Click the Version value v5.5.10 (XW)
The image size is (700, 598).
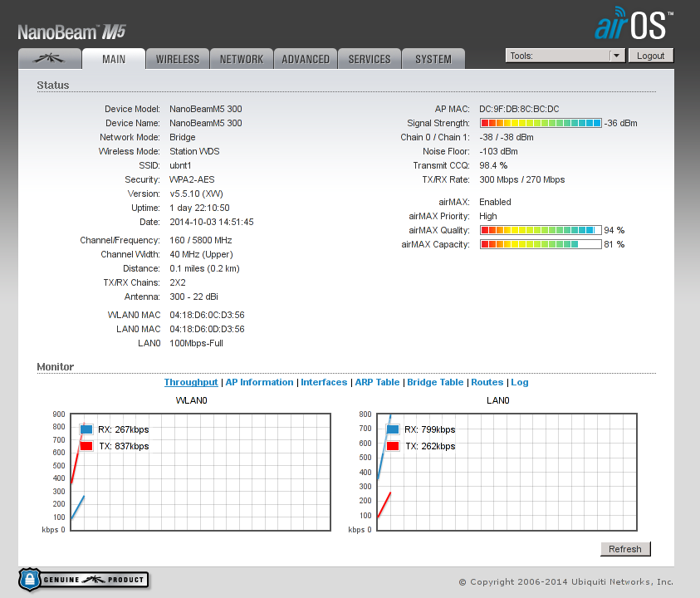pos(197,194)
